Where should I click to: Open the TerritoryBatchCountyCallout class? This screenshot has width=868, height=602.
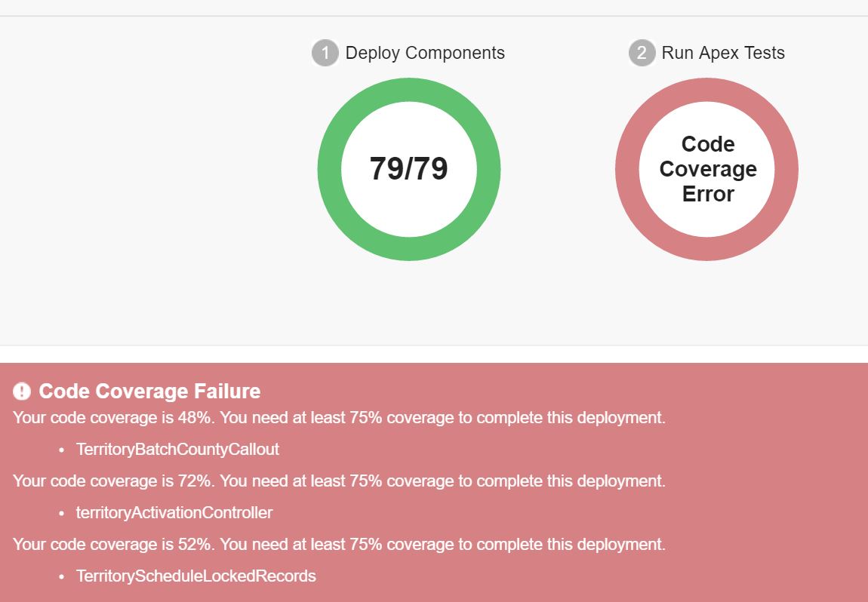[x=177, y=450]
